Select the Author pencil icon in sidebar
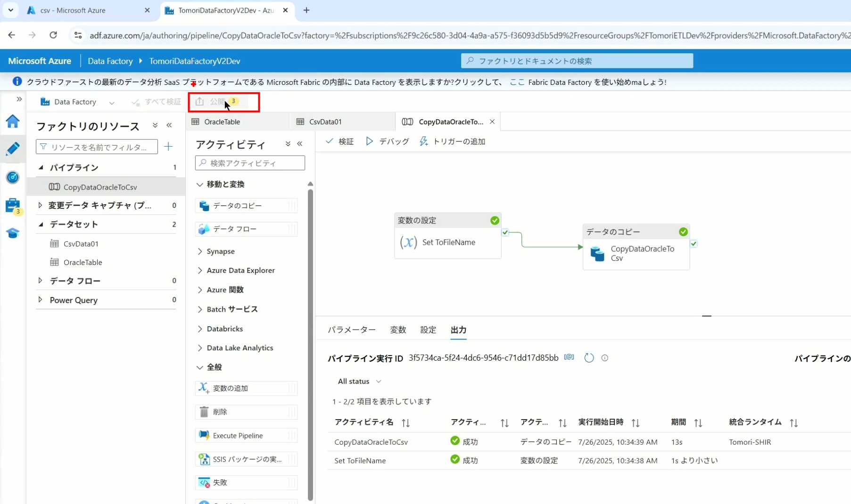 (13, 149)
